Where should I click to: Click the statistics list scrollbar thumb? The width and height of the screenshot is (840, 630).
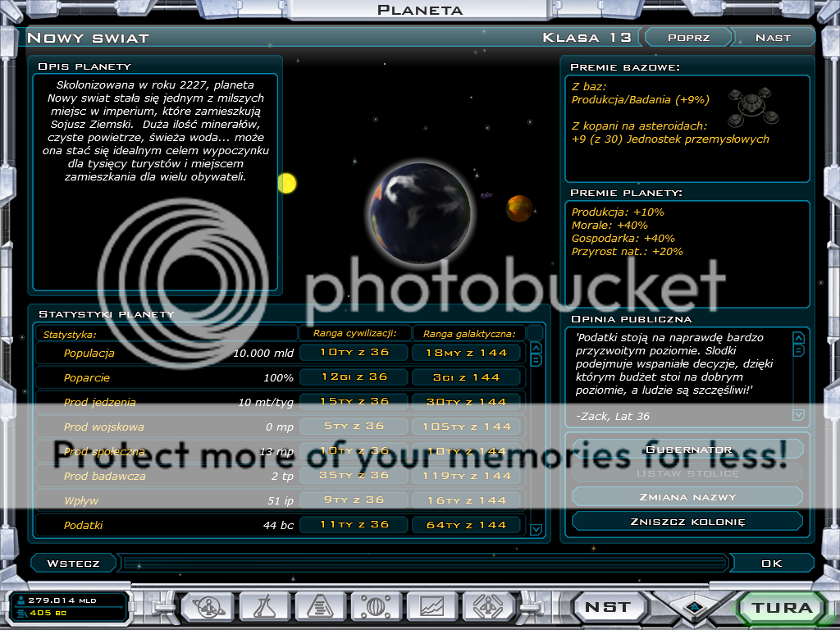point(536,361)
